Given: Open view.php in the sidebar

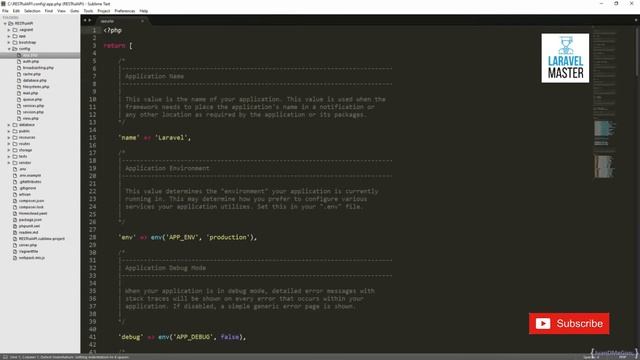Looking at the screenshot, I should 31,118.
